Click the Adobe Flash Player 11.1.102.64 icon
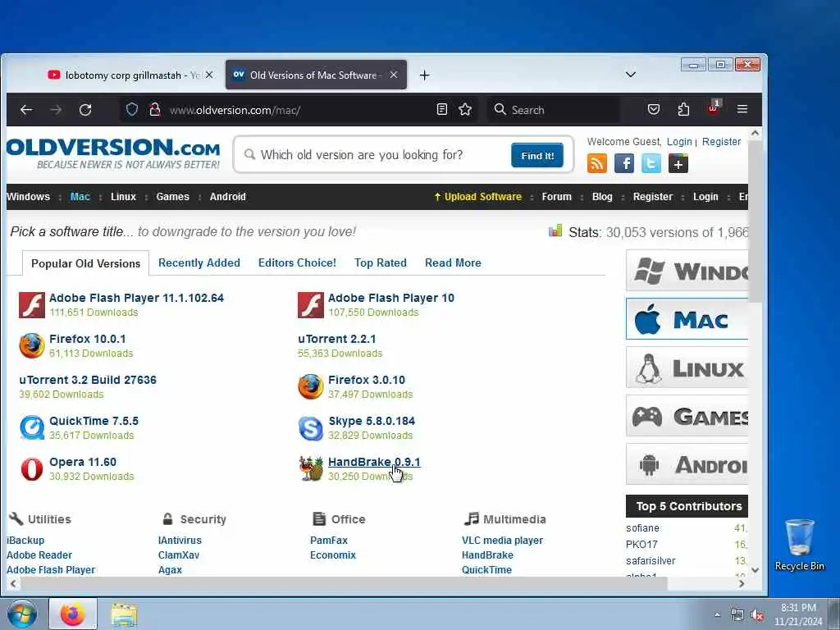 click(32, 305)
